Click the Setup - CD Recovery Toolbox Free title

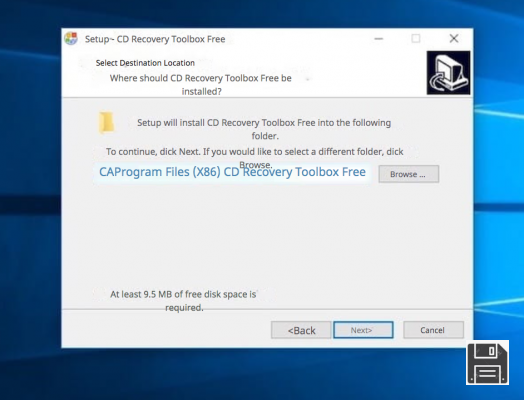(x=155, y=39)
